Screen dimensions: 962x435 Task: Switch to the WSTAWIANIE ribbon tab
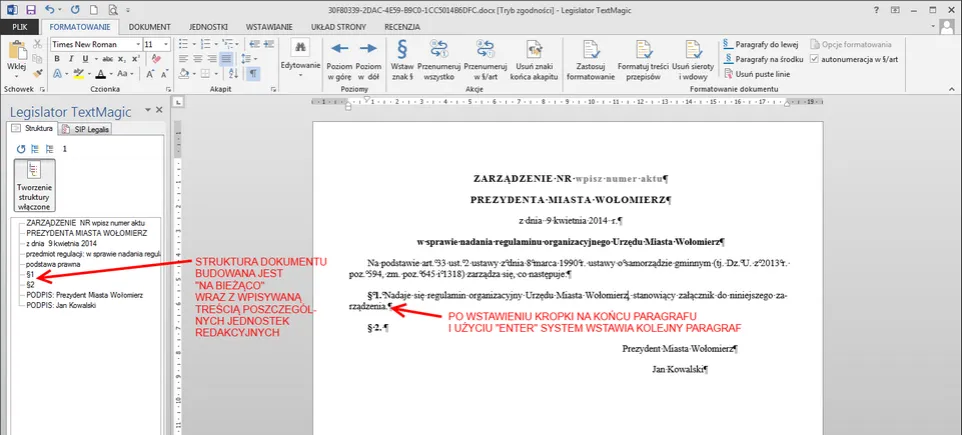[269, 27]
